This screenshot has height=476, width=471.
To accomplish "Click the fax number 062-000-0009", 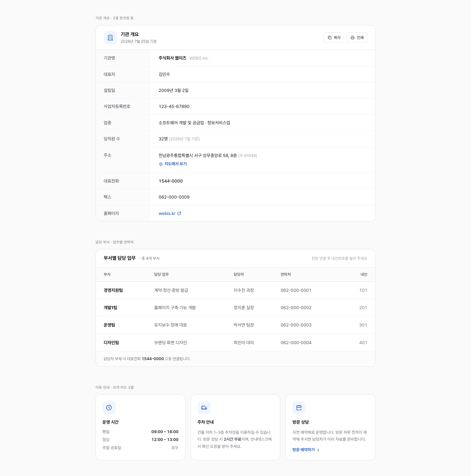I will pyautogui.click(x=174, y=197).
